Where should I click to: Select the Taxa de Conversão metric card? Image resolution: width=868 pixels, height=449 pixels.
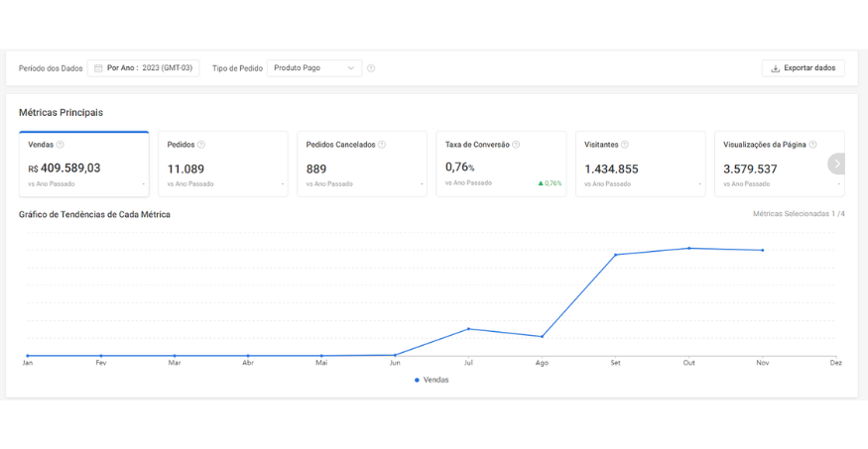tap(501, 165)
